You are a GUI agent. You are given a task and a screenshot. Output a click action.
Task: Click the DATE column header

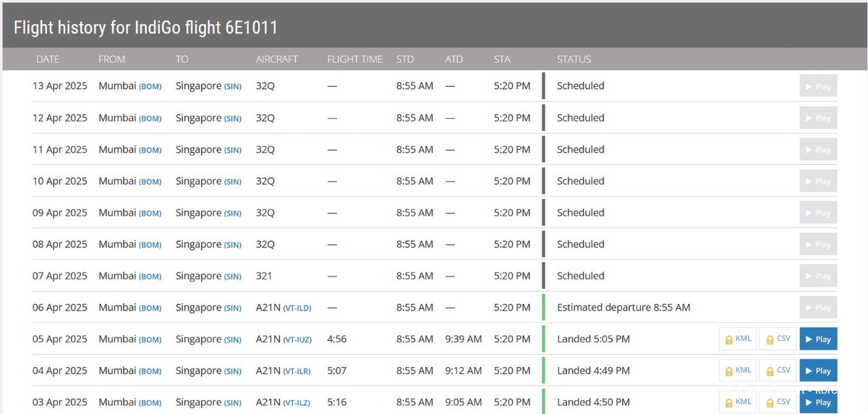click(x=48, y=59)
